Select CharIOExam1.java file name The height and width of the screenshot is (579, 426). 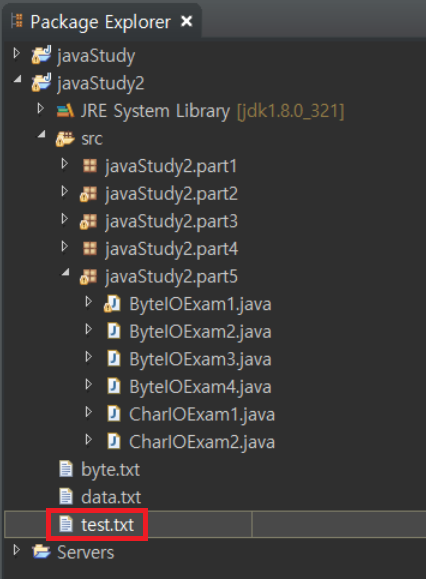(202, 415)
